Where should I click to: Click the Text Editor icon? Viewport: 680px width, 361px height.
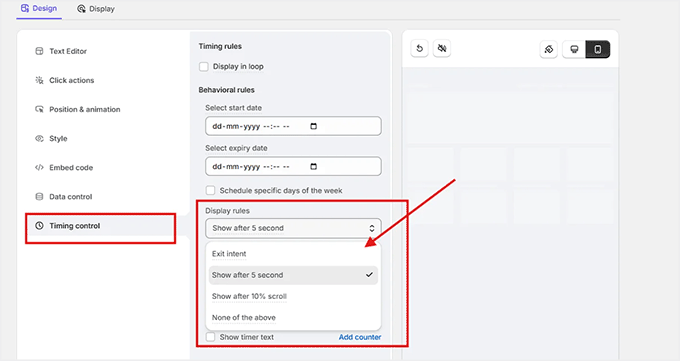pos(39,51)
